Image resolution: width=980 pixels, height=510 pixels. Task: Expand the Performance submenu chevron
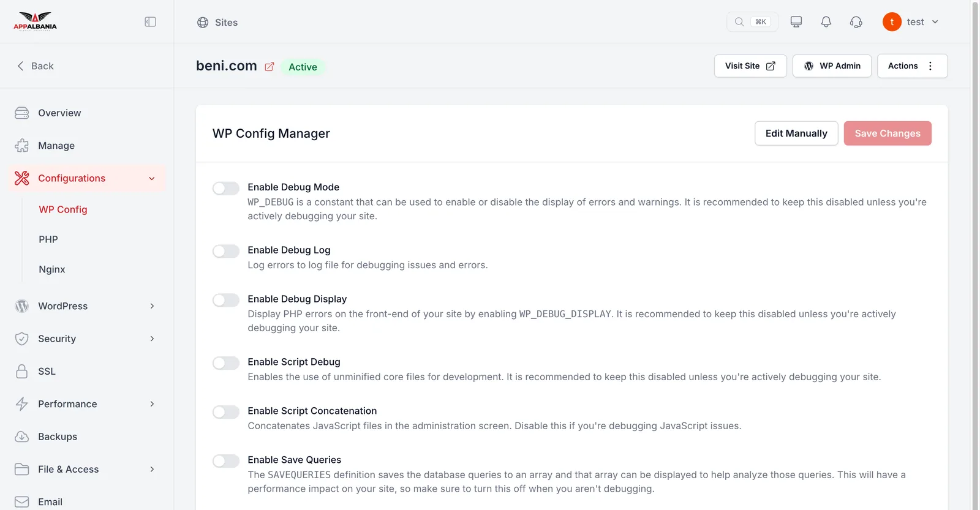coord(152,404)
